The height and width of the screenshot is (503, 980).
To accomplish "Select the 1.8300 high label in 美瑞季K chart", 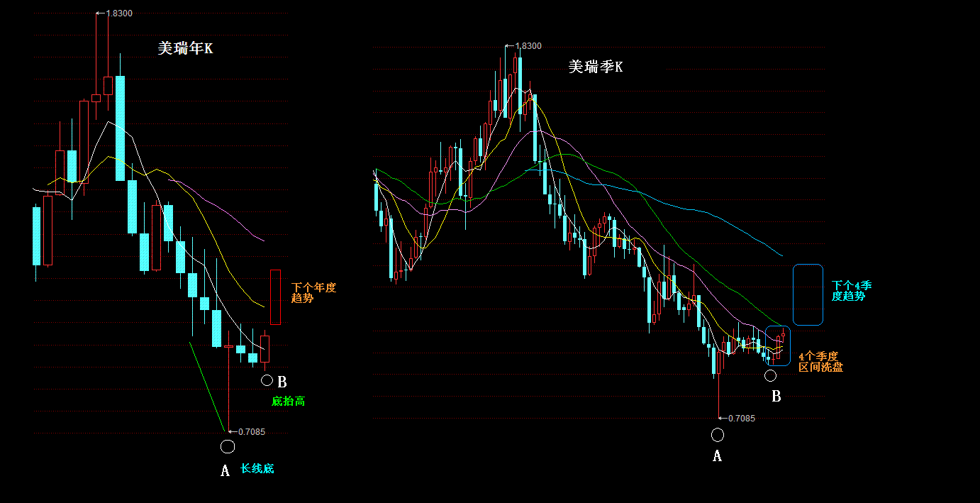I will point(528,46).
